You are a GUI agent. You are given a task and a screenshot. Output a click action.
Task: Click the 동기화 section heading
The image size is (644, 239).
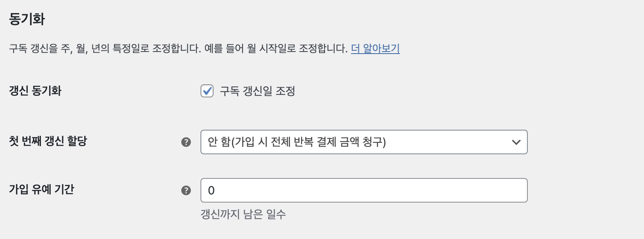pos(27,19)
